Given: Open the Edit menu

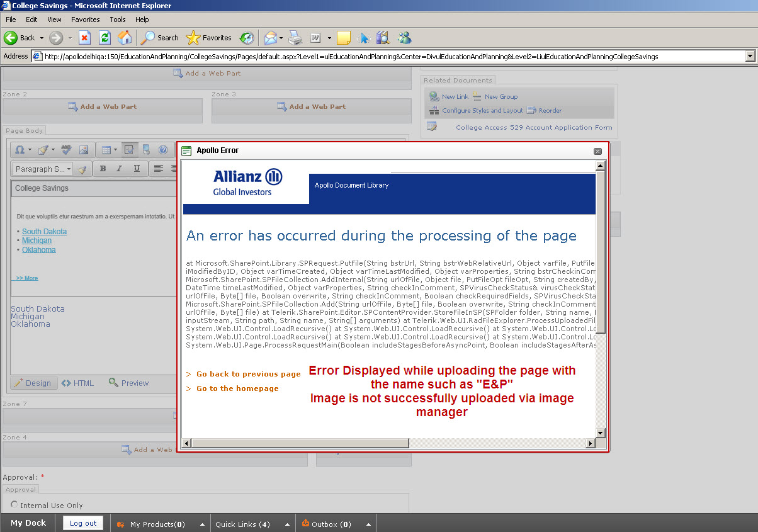Looking at the screenshot, I should click(x=31, y=20).
